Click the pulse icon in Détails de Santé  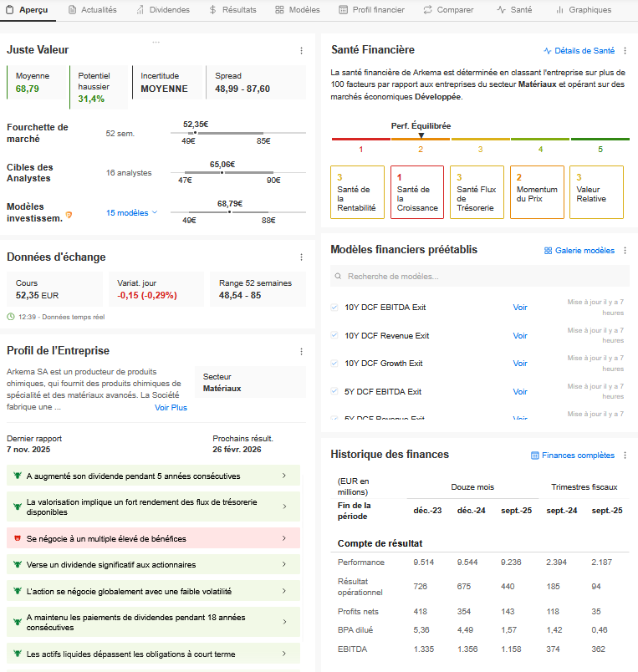tap(548, 51)
